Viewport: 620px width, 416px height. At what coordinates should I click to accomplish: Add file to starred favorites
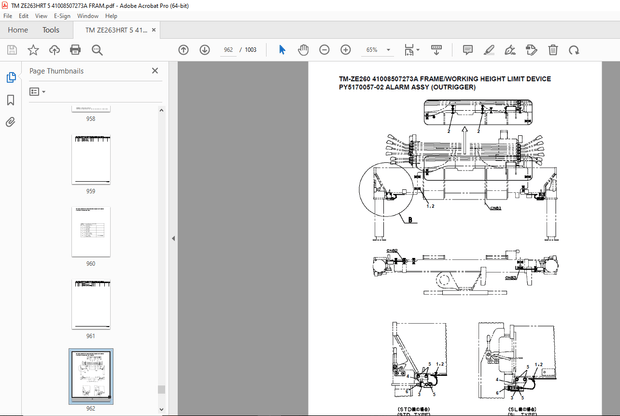(33, 50)
